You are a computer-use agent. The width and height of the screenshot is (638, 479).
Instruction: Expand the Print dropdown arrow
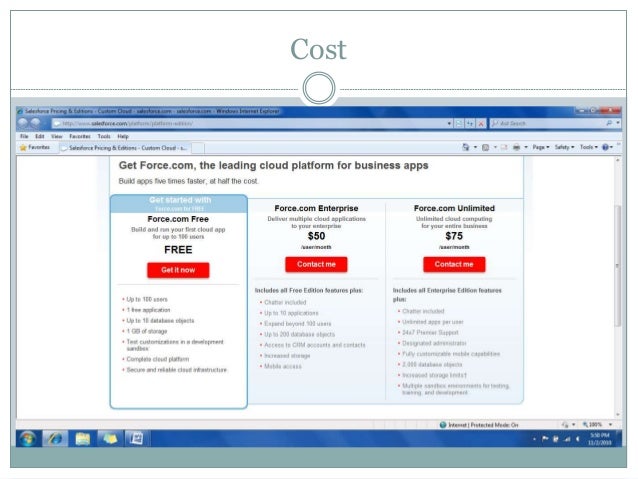tap(526, 147)
